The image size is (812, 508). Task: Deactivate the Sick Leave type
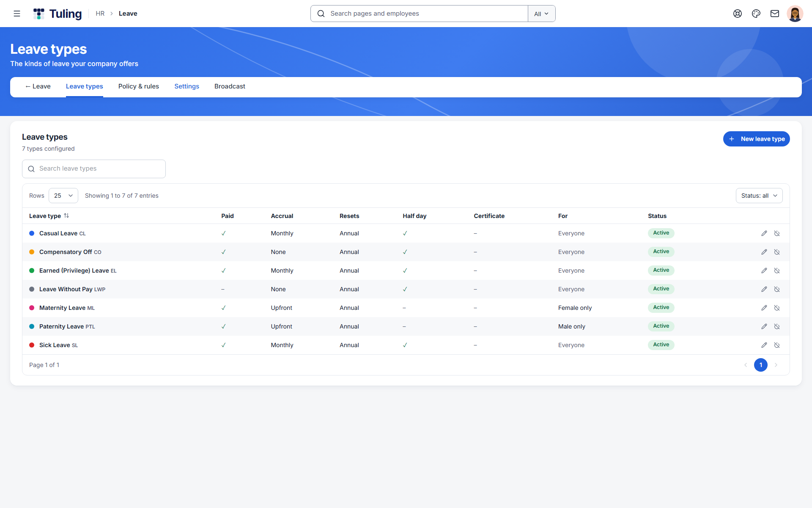pyautogui.click(x=777, y=345)
